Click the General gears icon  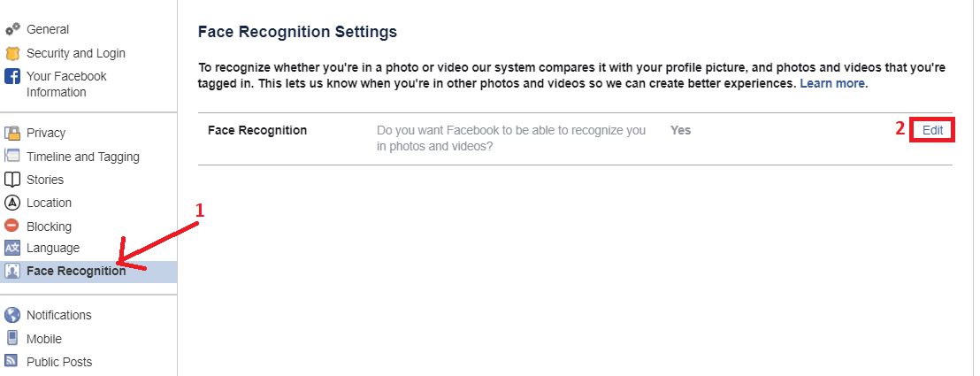(x=12, y=30)
